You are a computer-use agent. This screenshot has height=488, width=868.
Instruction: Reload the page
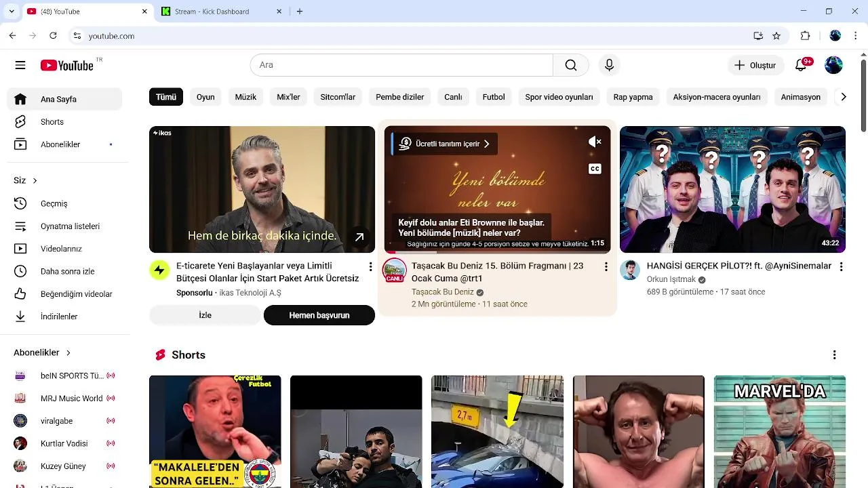pos(54,36)
